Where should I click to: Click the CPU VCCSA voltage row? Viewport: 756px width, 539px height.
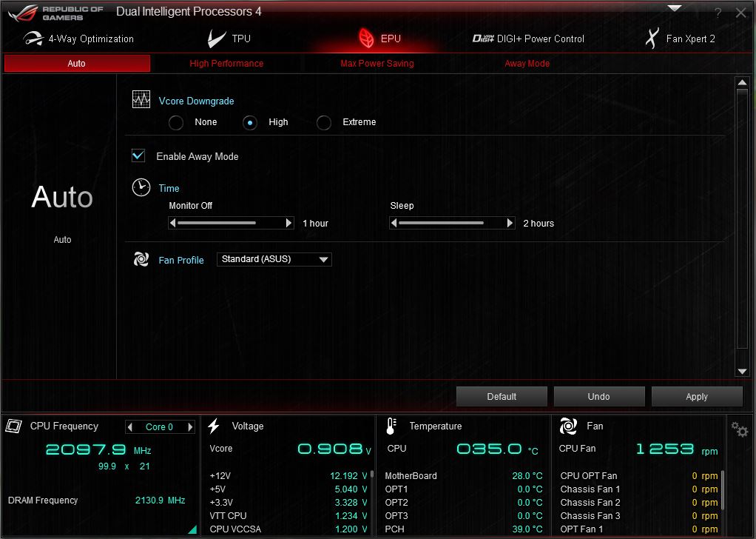tap(288, 529)
